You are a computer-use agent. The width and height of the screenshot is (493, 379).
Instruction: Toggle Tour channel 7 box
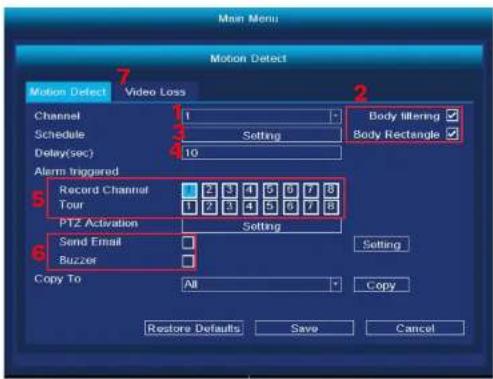311,207
